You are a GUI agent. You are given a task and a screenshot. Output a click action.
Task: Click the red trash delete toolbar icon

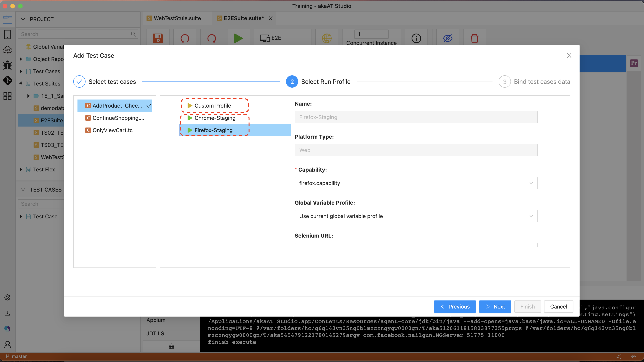(474, 38)
